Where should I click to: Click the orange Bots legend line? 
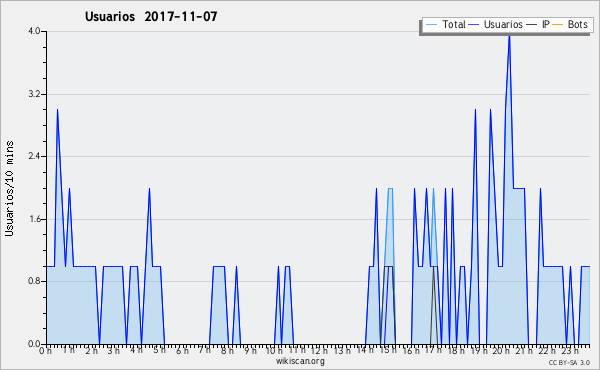pos(558,25)
